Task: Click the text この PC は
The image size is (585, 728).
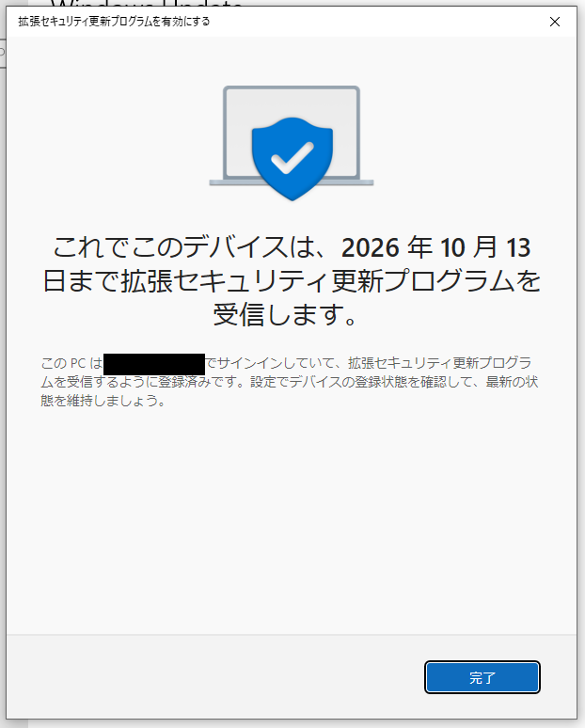Action: (x=71, y=363)
